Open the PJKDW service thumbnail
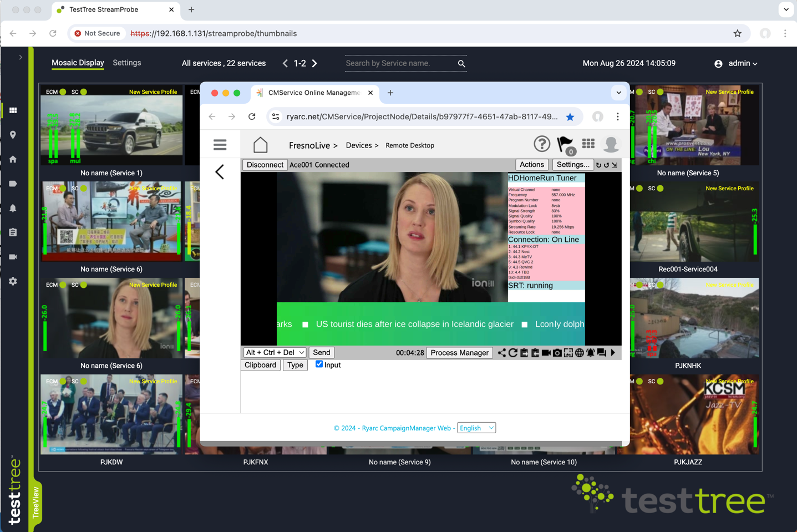 (111, 414)
